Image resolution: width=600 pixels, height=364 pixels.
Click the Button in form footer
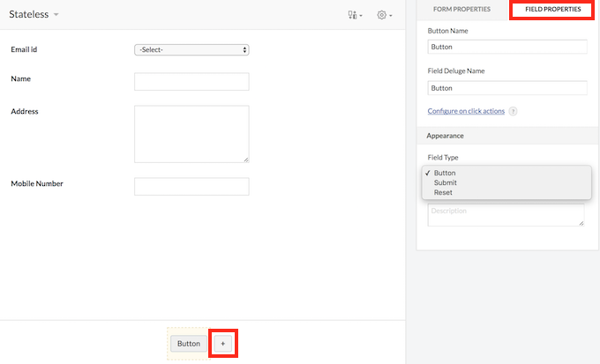point(189,344)
